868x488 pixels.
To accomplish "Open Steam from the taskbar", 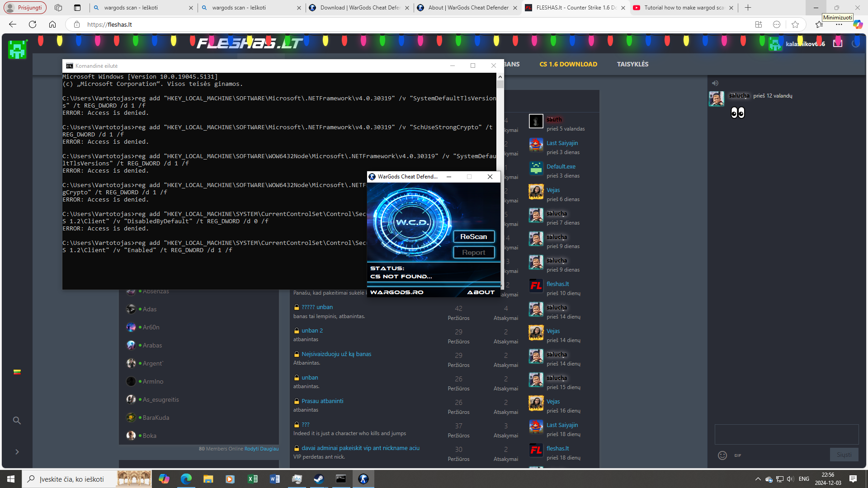I will pyautogui.click(x=319, y=479).
